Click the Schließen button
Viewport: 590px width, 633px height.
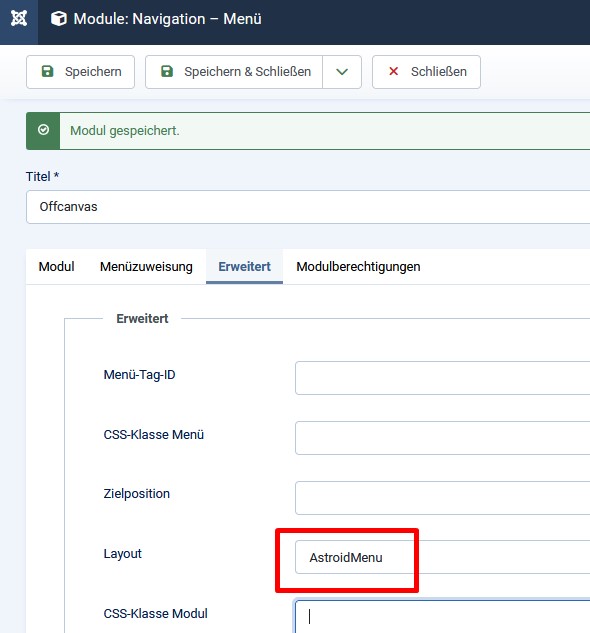pos(426,72)
